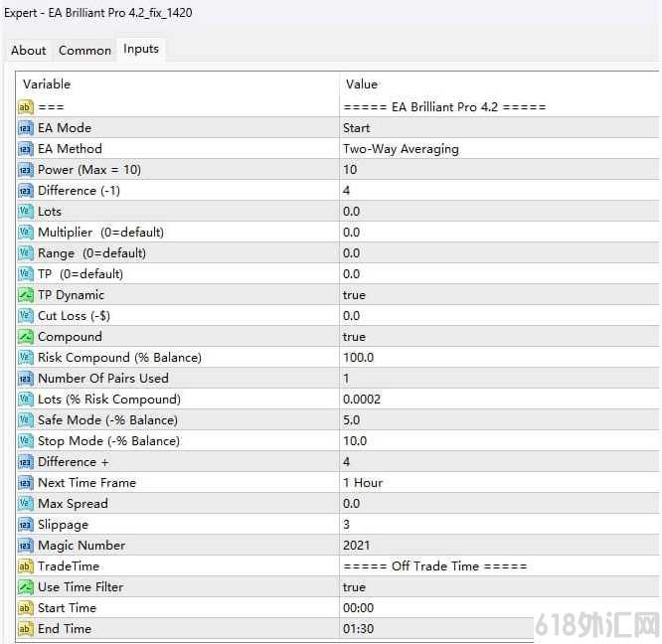The image size is (662, 644).
Task: Click the icon beside TP (0=default)
Action: pos(25,274)
